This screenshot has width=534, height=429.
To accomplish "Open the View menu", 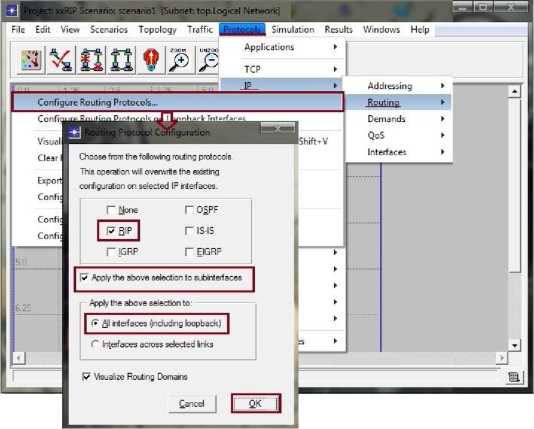I will pyautogui.click(x=70, y=30).
